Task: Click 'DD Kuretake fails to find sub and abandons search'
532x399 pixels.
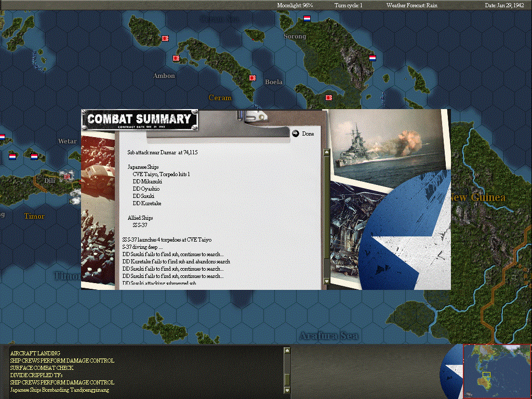Action: coord(176,262)
